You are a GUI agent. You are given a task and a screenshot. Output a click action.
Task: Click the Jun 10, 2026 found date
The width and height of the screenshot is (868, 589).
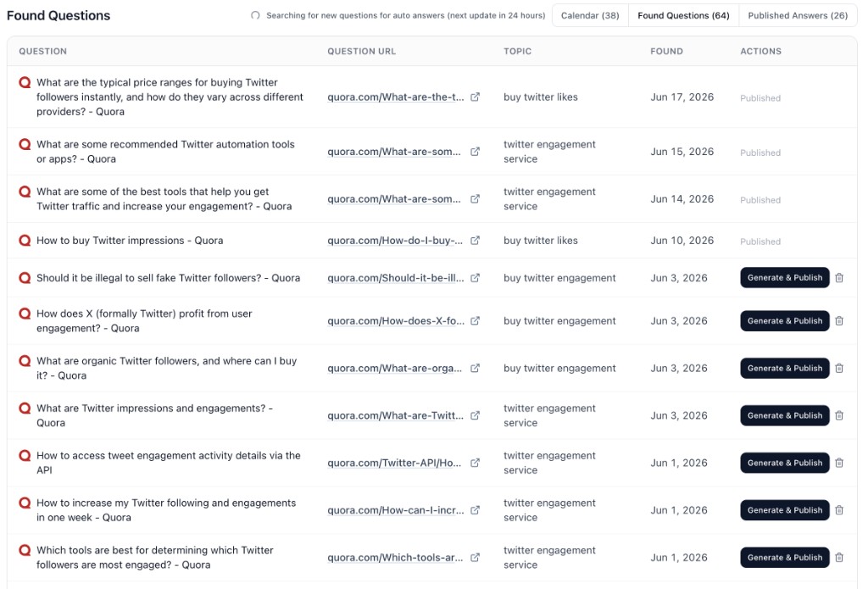682,240
